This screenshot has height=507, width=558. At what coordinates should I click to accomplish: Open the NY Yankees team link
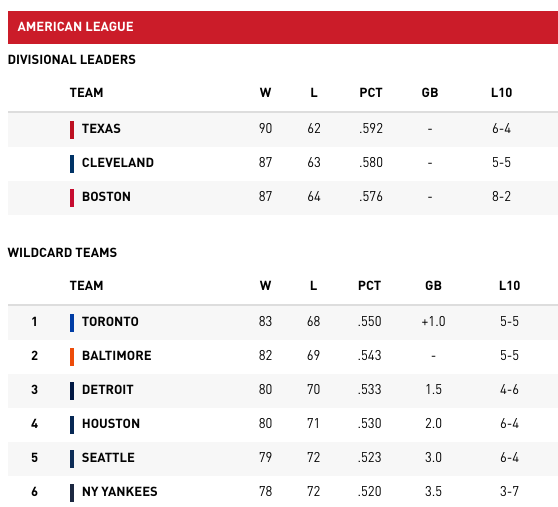[120, 491]
